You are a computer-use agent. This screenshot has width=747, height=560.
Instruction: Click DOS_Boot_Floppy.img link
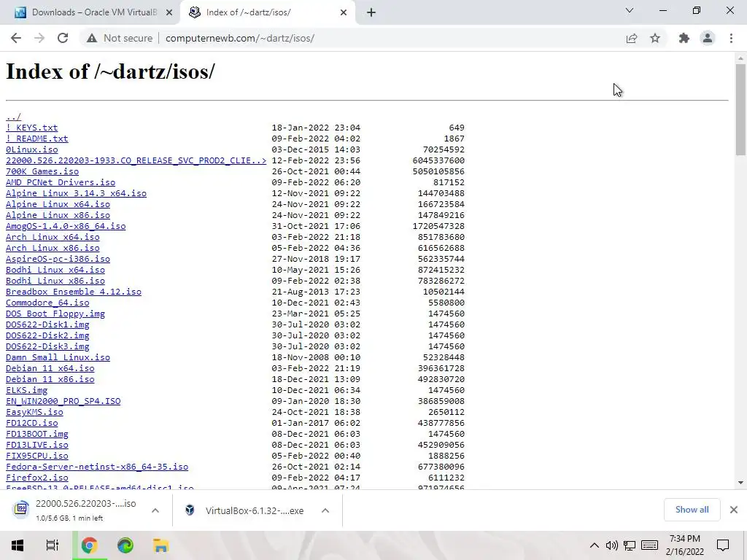(x=55, y=314)
